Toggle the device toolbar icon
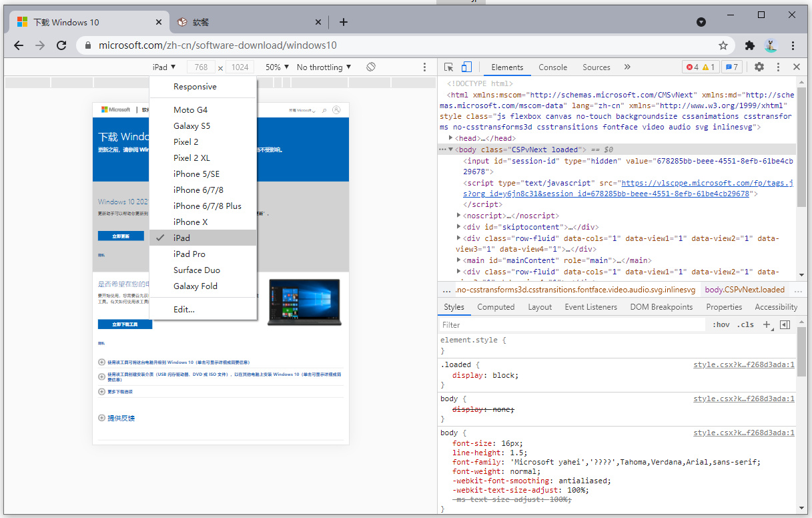 [x=466, y=67]
